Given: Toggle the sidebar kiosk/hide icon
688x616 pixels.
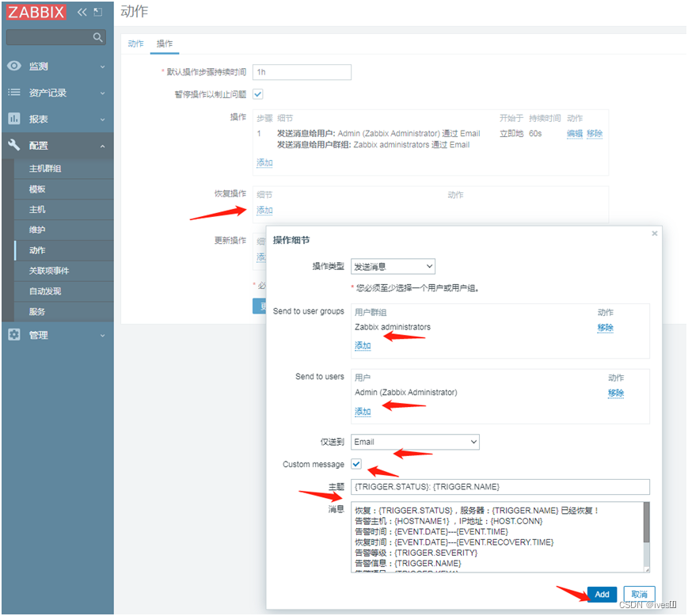Looking at the screenshot, I should pyautogui.click(x=98, y=12).
